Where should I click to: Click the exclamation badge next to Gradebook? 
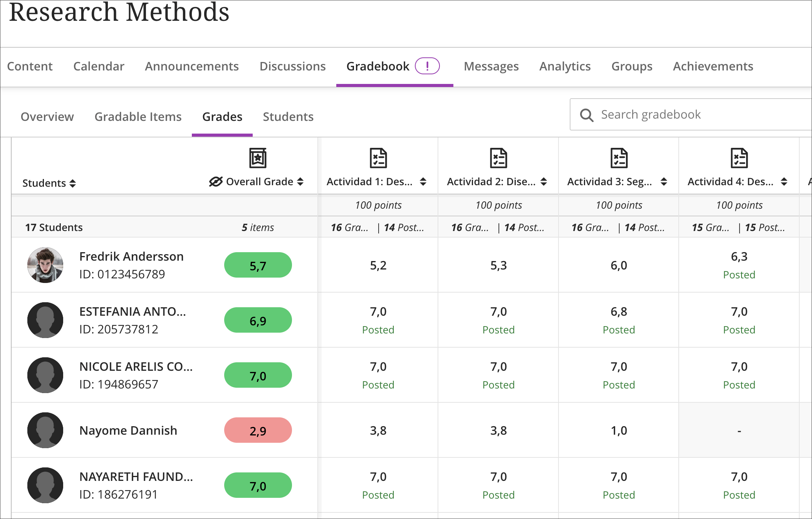tap(428, 66)
